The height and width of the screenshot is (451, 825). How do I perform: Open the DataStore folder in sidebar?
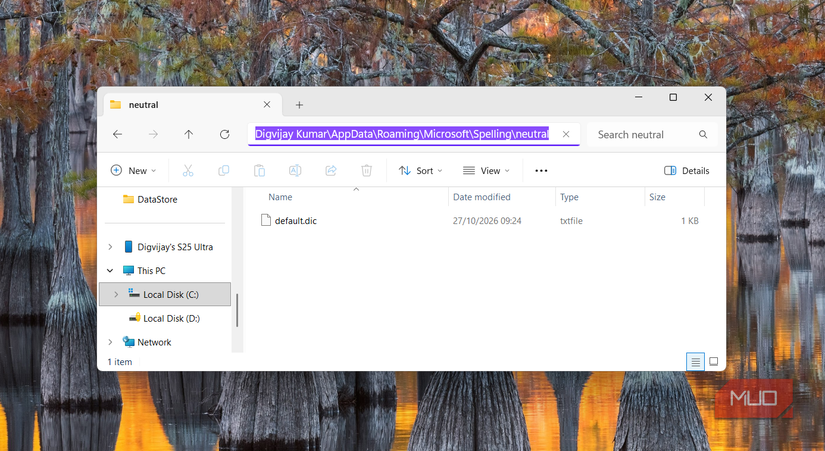(x=157, y=199)
